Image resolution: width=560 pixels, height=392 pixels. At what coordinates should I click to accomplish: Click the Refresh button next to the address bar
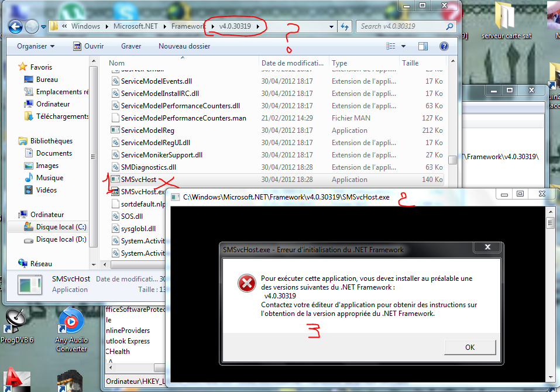(345, 26)
